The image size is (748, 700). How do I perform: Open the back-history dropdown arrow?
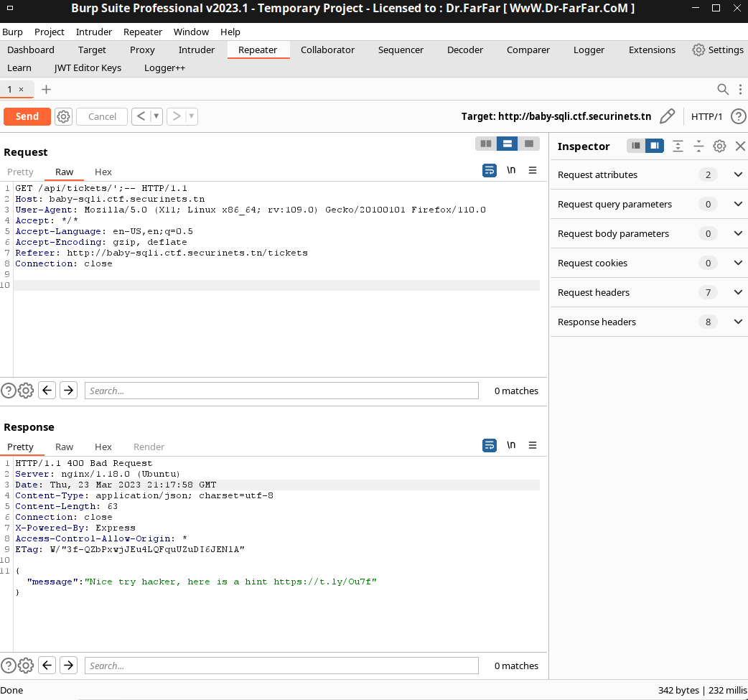[156, 116]
